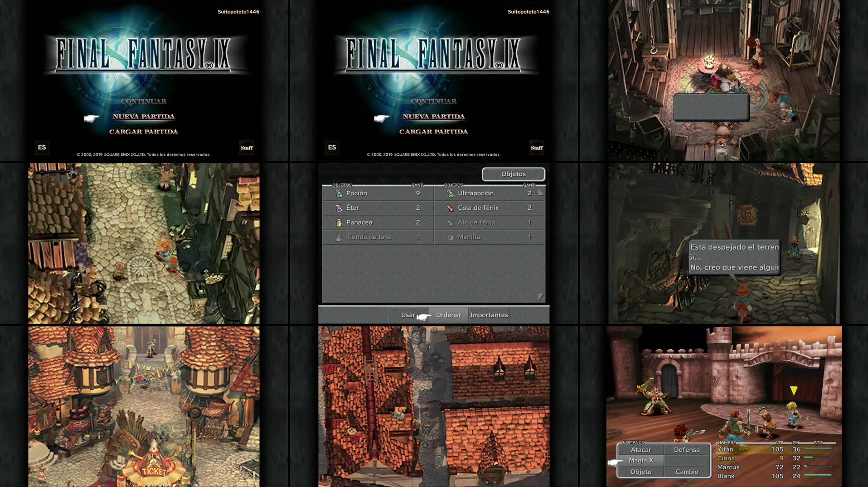Click the Poción potion bottle icon
This screenshot has height=487, width=868.
click(x=339, y=193)
